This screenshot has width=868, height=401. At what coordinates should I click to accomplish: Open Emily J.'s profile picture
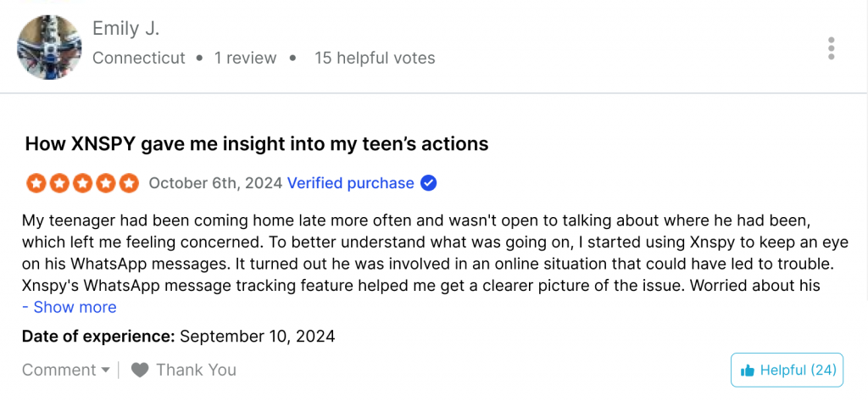[x=49, y=47]
